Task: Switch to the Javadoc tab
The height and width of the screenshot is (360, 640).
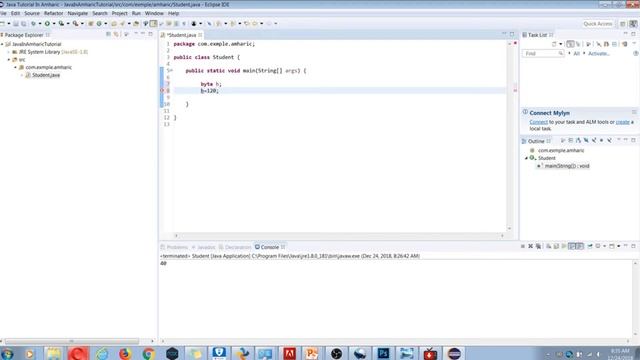Action: coord(203,247)
